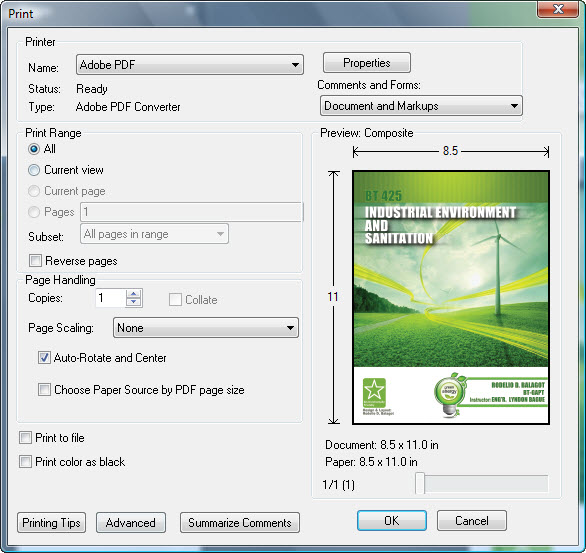This screenshot has width=586, height=553.
Task: Select the Current page radio button
Action: pos(34,191)
